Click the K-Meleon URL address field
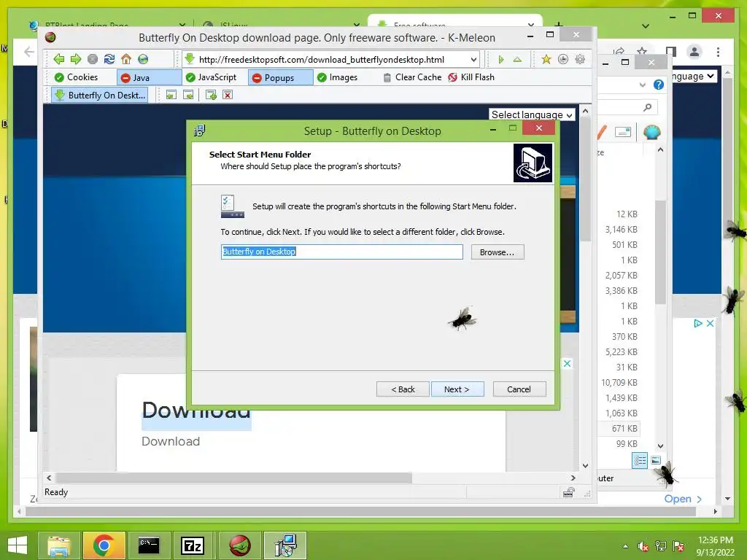The image size is (747, 560). [x=332, y=60]
